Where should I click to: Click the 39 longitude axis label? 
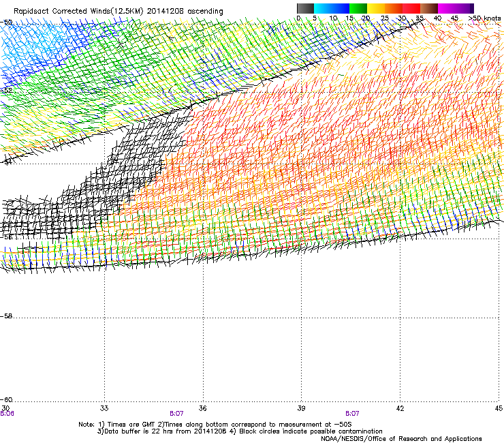[x=301, y=408]
